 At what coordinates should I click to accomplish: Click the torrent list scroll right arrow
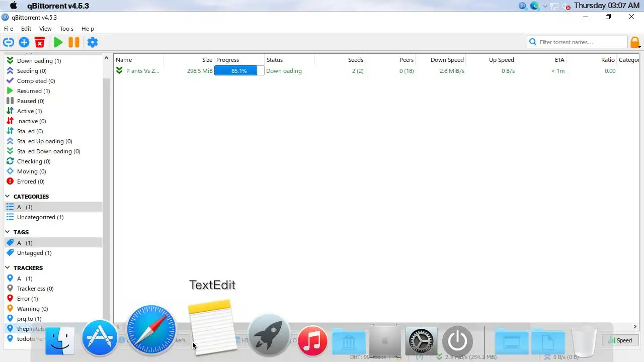(x=634, y=327)
